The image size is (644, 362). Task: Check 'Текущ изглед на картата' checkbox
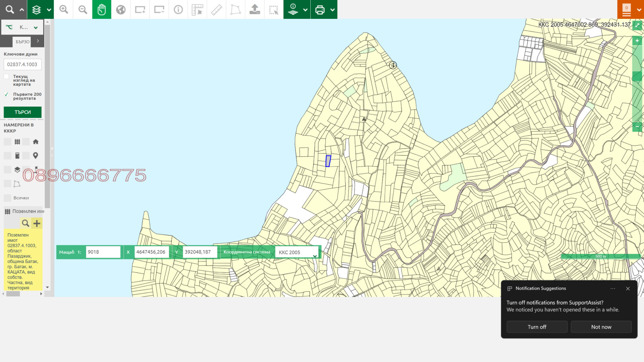[6, 76]
